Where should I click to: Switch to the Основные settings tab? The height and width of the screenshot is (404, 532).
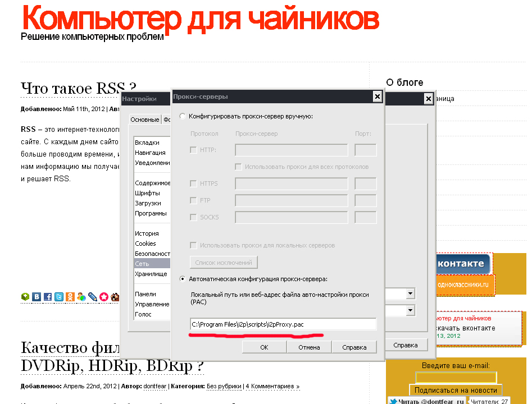[x=144, y=119]
